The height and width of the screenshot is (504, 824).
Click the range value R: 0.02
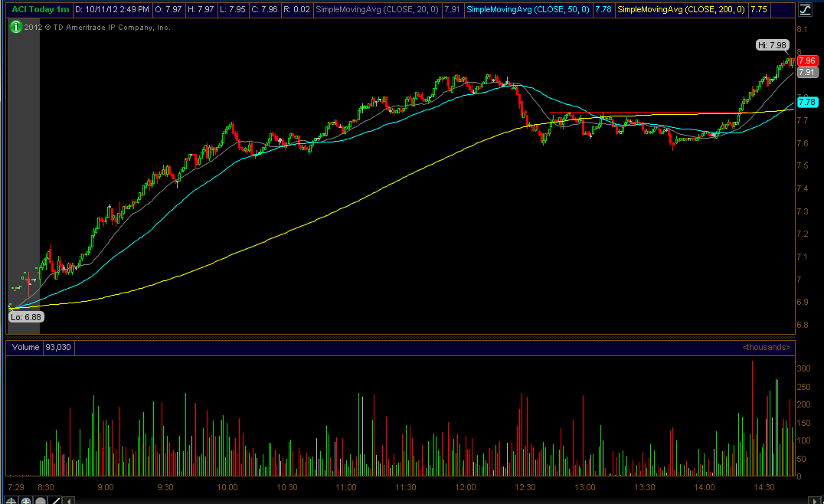[x=296, y=9]
